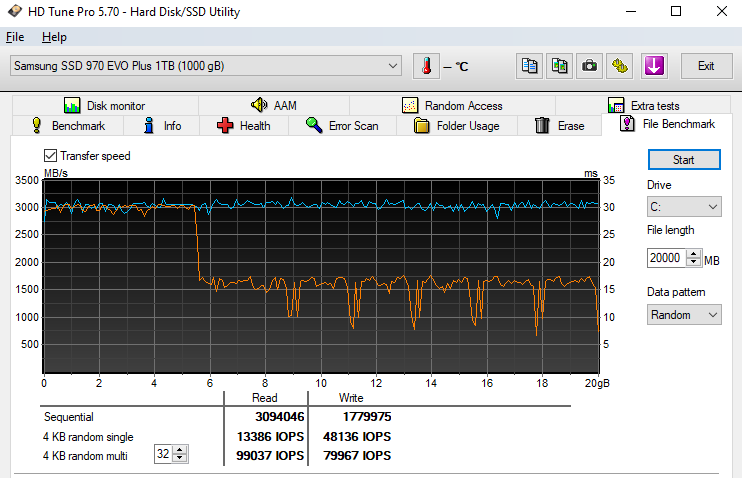The image size is (742, 478).
Task: Click the Erase trash can icon
Action: coord(542,125)
